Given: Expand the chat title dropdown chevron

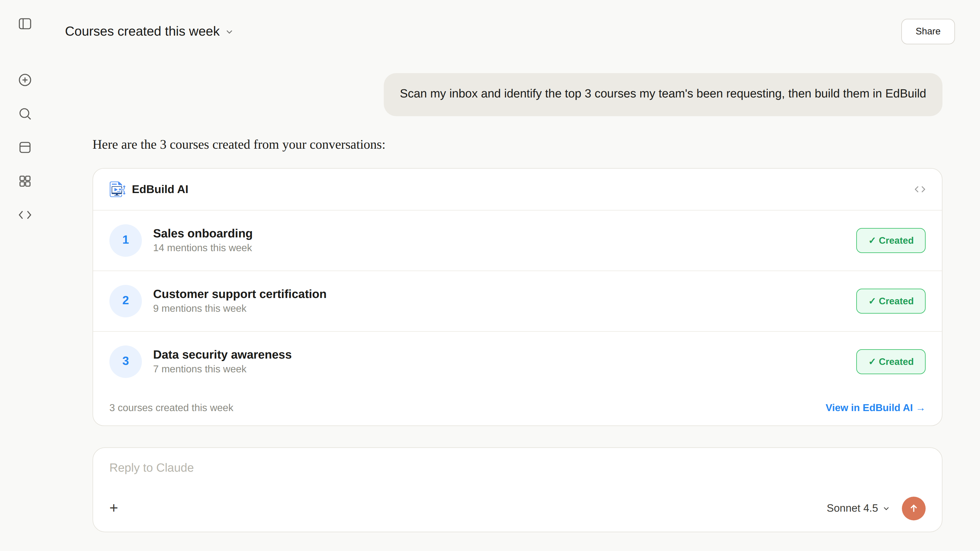Looking at the screenshot, I should (229, 32).
